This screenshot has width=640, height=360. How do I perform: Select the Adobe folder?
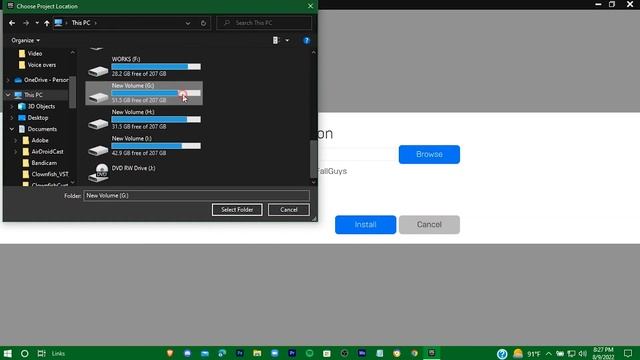point(40,140)
